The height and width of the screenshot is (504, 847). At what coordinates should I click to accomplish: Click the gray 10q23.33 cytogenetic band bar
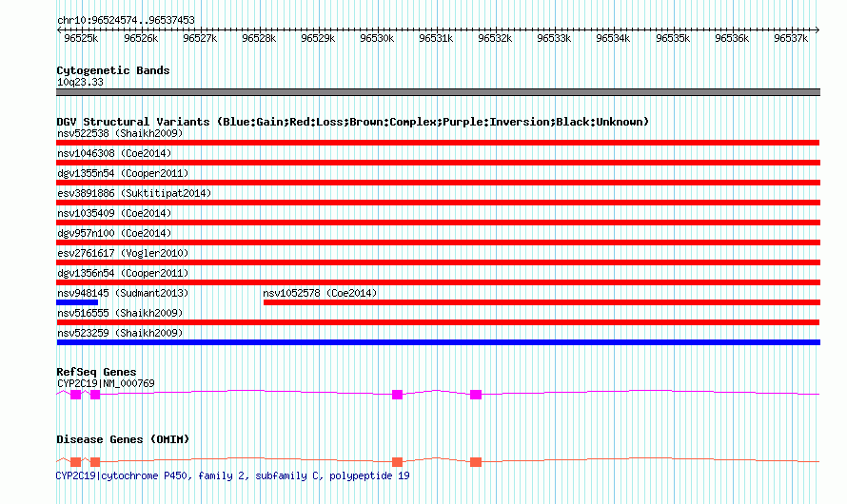[x=438, y=92]
